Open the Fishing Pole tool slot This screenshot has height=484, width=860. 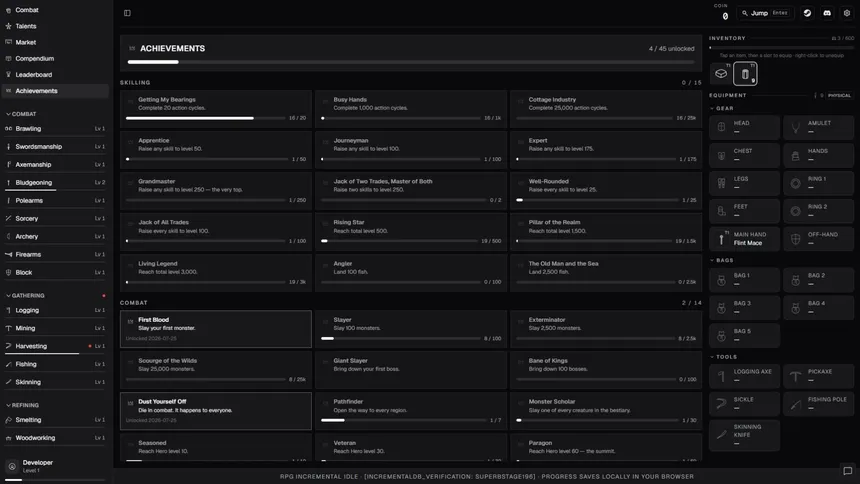coord(818,404)
